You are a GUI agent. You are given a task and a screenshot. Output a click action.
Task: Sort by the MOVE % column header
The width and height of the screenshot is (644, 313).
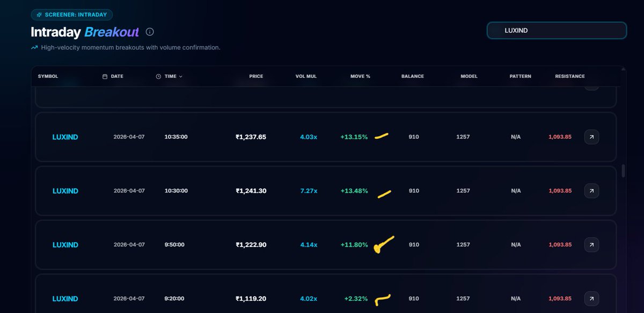tap(360, 77)
